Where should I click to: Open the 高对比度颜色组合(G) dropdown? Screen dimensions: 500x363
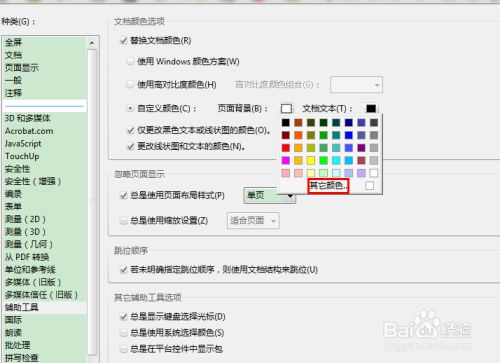pyautogui.click(x=356, y=85)
